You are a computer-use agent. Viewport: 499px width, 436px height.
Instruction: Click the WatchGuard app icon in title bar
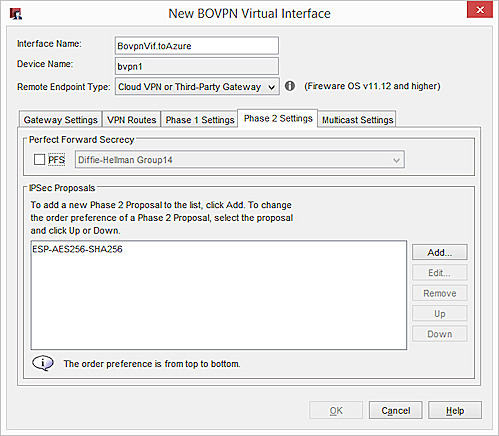[16, 14]
